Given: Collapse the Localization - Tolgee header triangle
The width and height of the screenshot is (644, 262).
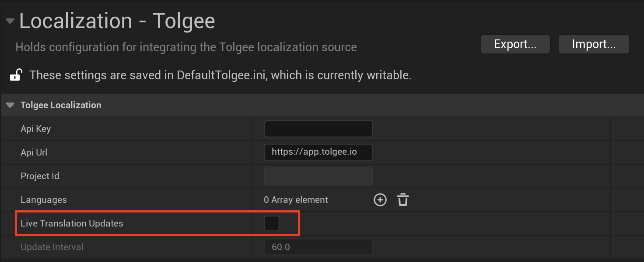Looking at the screenshot, I should (x=10, y=21).
